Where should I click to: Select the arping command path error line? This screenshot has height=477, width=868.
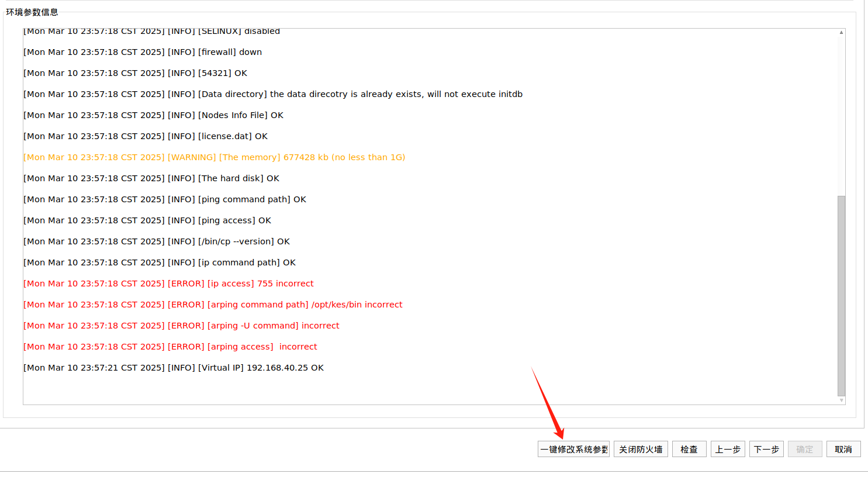click(x=213, y=305)
